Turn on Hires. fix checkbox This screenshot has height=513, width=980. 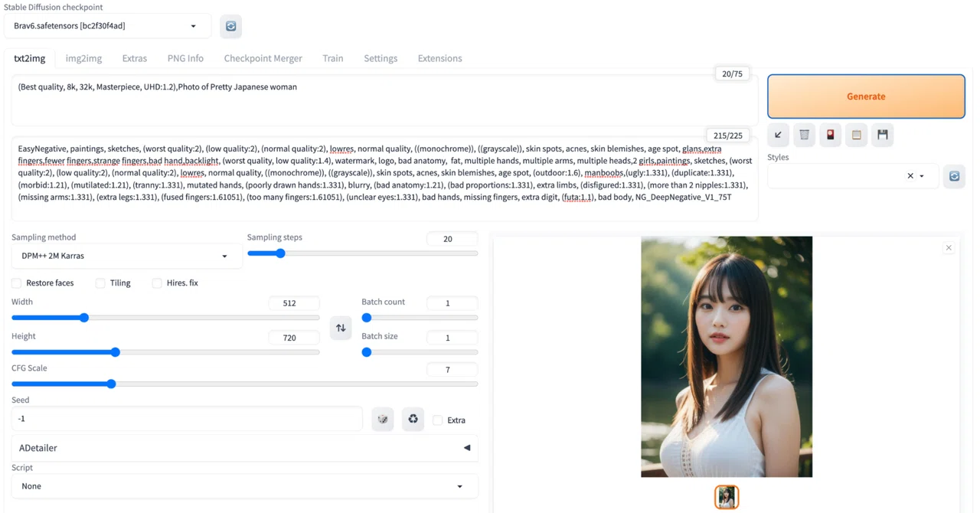(x=157, y=283)
